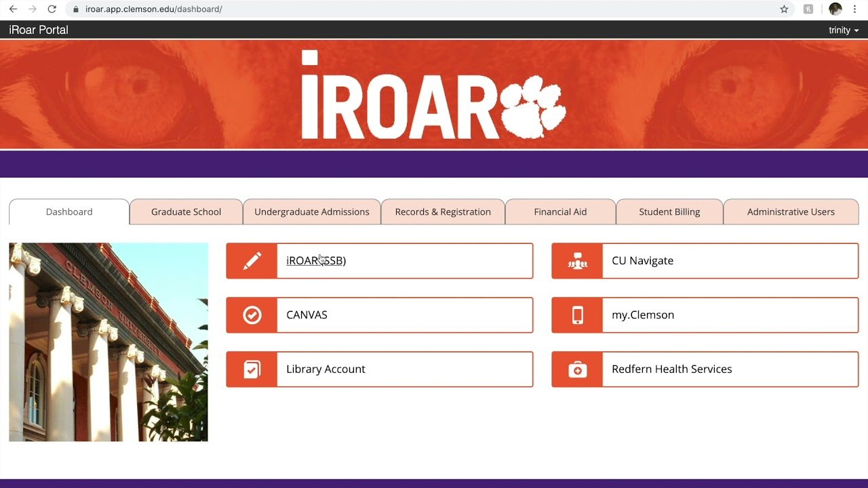Reload the page with the refresh icon
This screenshot has width=868, height=488.
coord(52,9)
